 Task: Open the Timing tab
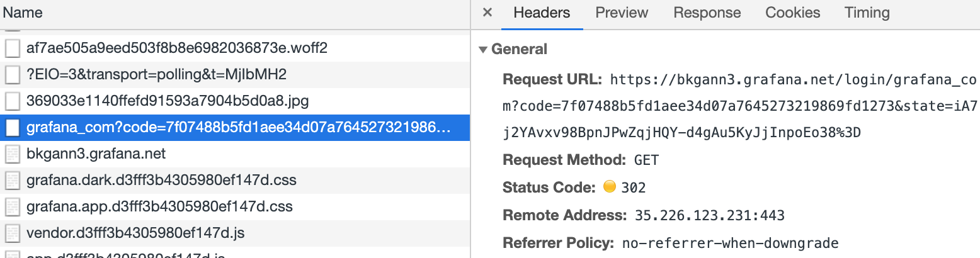[x=867, y=13]
